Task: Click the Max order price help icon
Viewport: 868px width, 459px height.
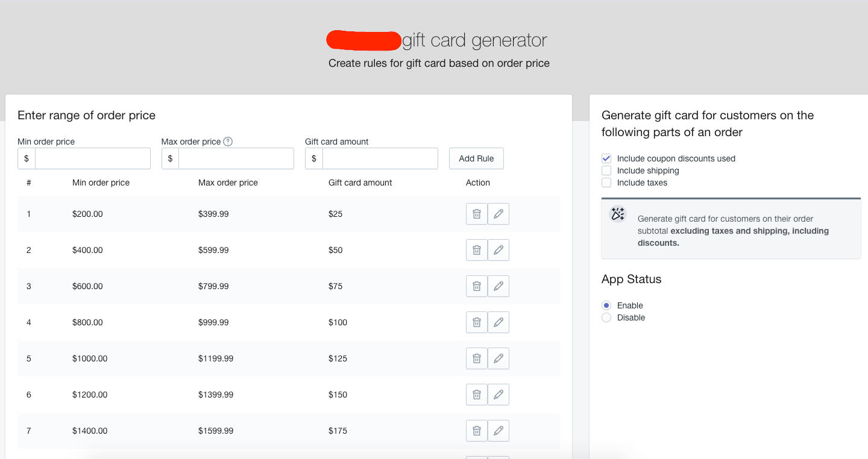Action: pos(228,142)
